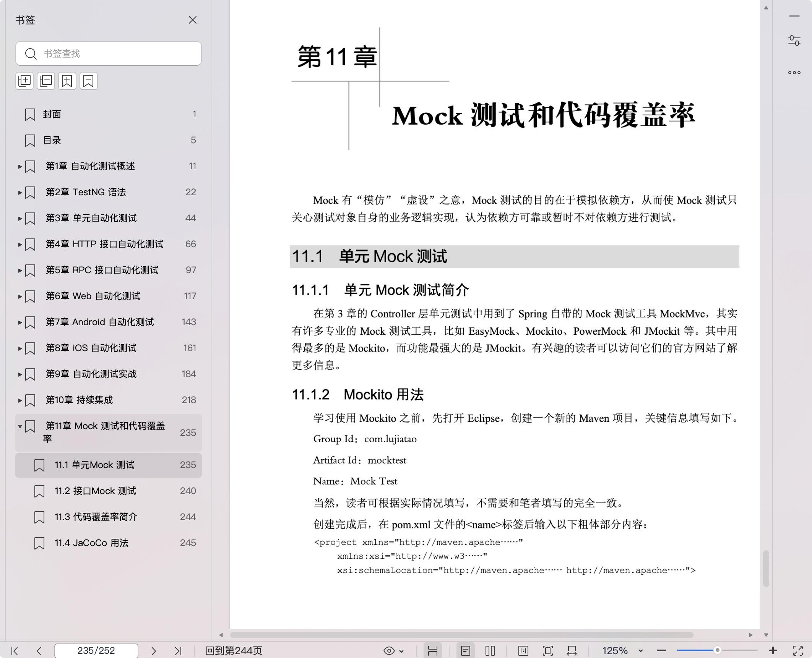Collapse 第11章 Mock 测试和代码覆盖率 bookmark
Viewport: 812px width, 658px height.
point(20,426)
